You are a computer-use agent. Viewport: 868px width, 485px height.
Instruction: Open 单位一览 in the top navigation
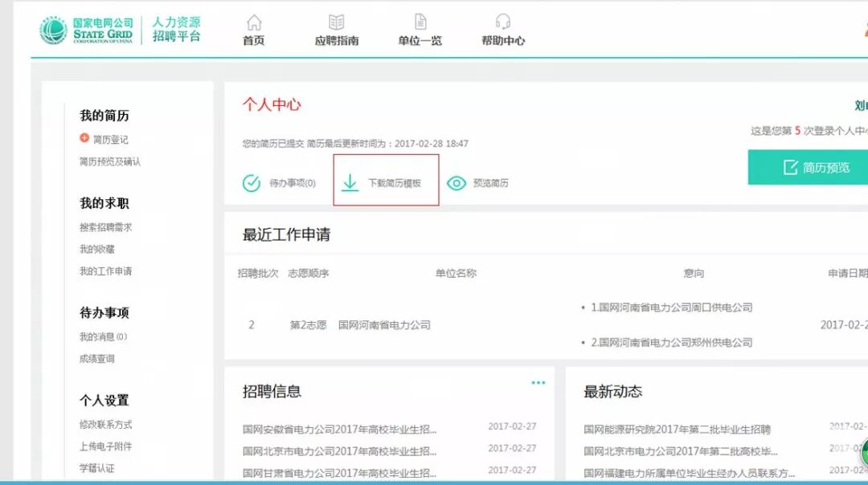click(x=420, y=40)
